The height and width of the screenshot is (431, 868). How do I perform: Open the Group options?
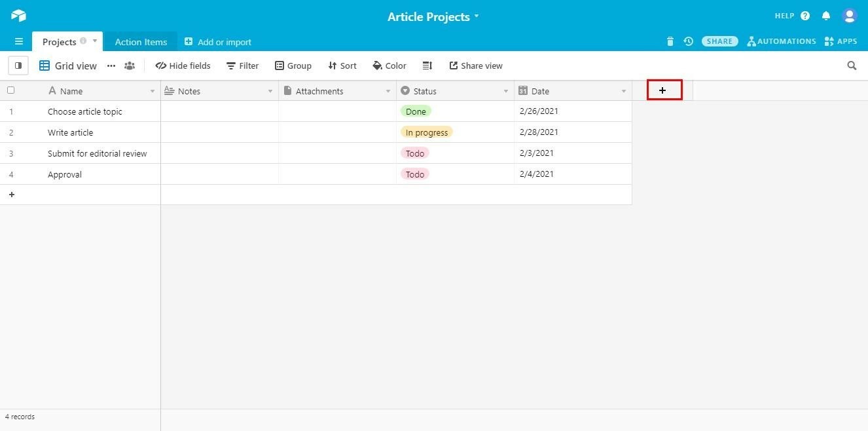coord(293,66)
